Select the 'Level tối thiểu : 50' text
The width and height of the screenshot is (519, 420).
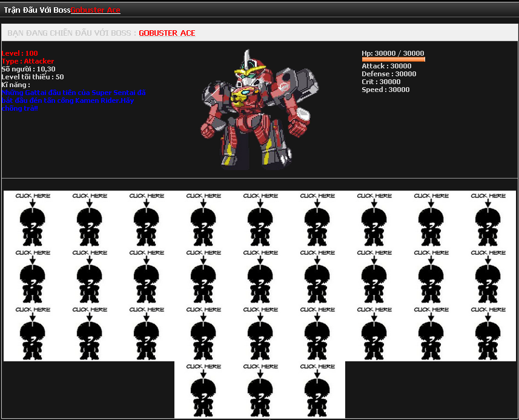[x=33, y=77]
